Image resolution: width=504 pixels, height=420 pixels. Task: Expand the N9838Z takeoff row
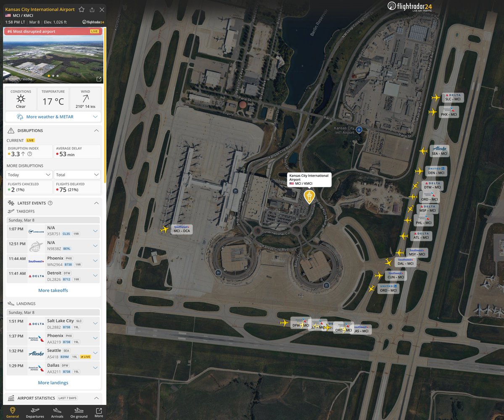(95, 246)
